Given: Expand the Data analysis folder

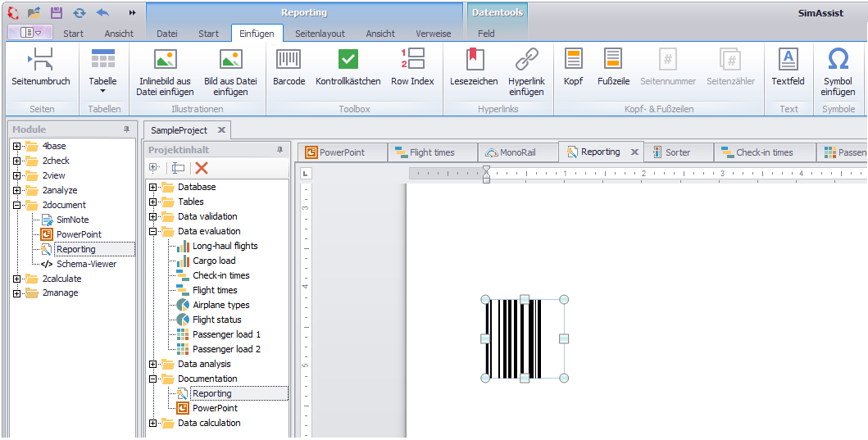Looking at the screenshot, I should pyautogui.click(x=152, y=364).
